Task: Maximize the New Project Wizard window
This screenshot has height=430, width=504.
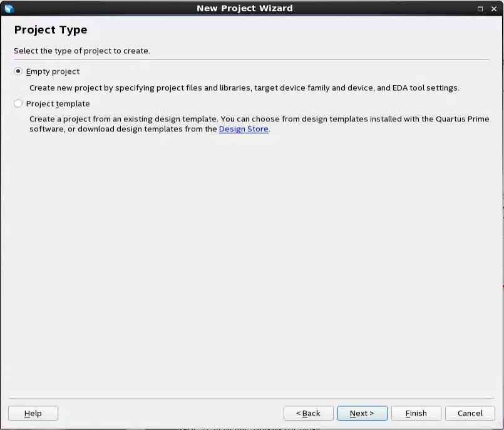Action: tap(480, 9)
